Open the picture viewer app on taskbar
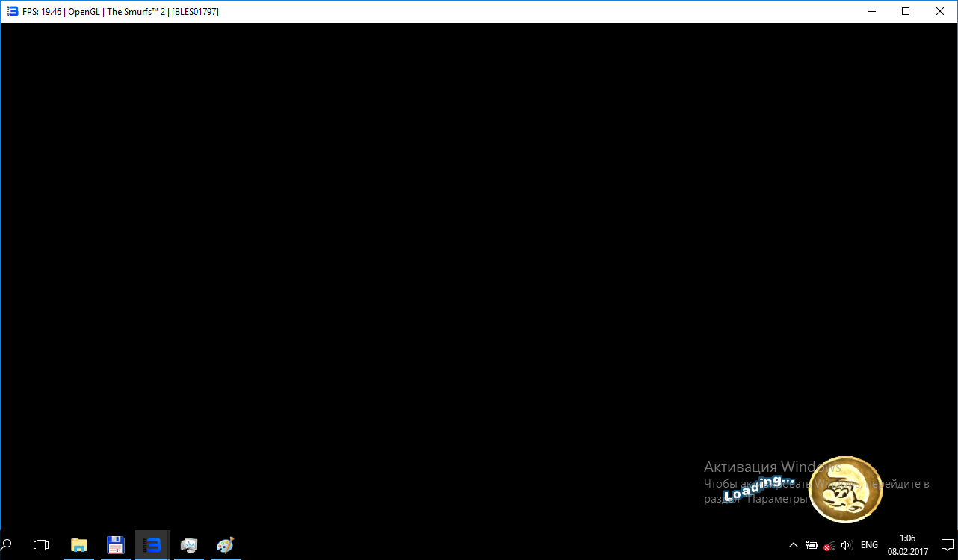958x560 pixels. [x=189, y=545]
